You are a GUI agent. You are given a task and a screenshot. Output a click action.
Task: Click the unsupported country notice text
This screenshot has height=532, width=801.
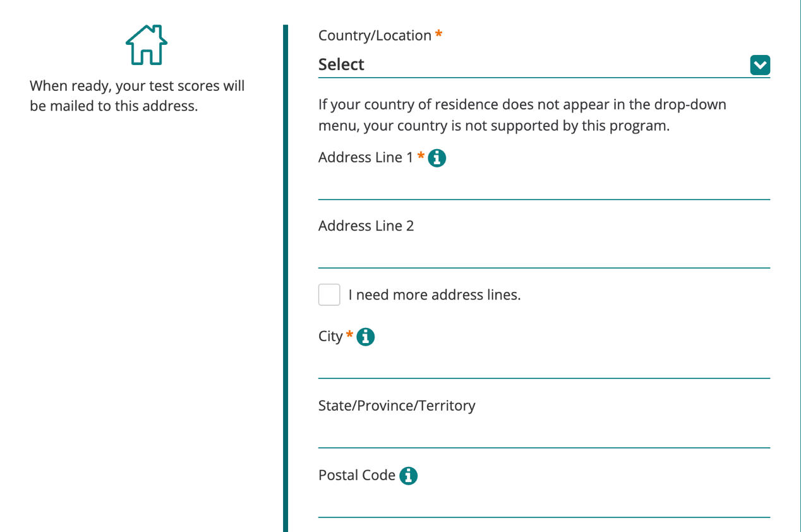(x=522, y=115)
